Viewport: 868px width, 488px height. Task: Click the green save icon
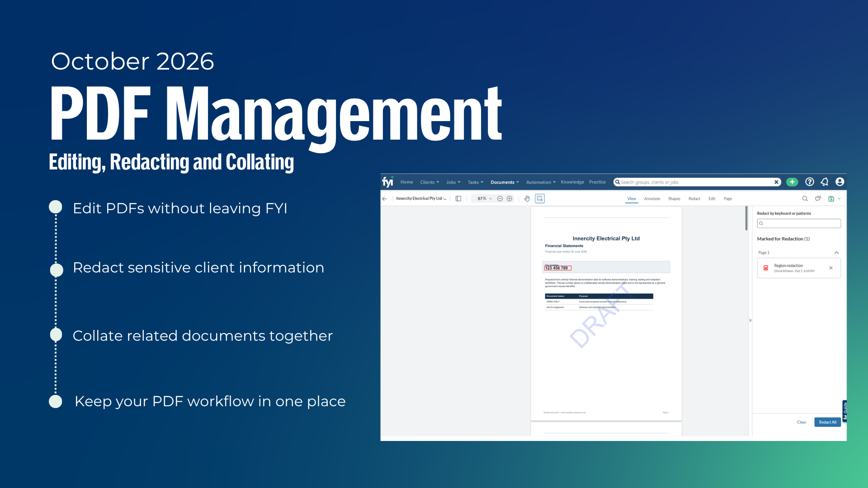(x=831, y=199)
